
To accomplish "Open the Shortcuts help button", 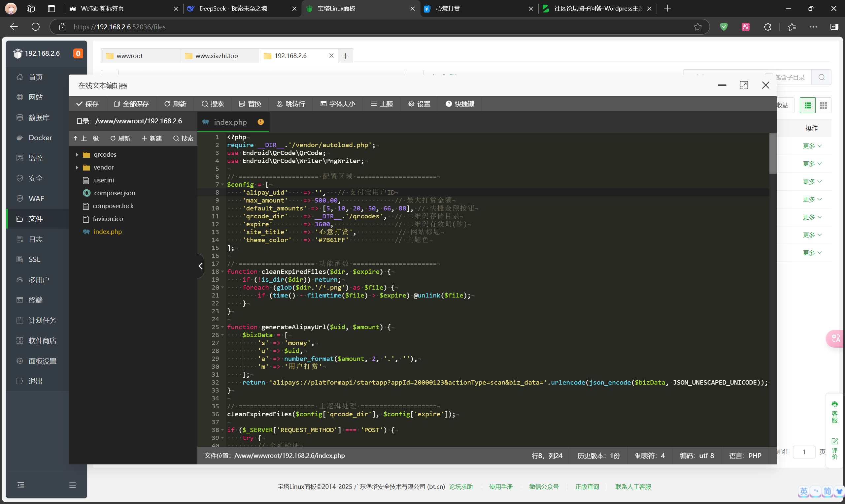I will [460, 104].
